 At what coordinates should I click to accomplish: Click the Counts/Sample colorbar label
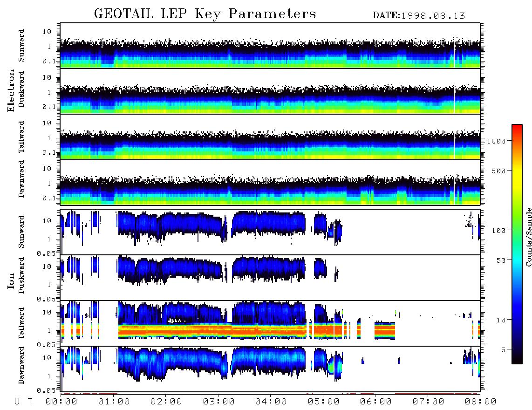click(x=528, y=237)
